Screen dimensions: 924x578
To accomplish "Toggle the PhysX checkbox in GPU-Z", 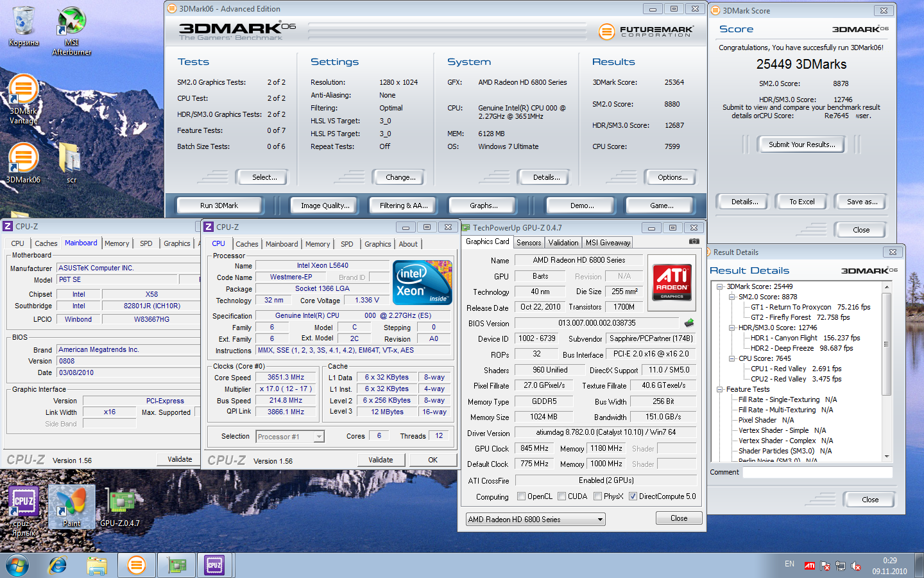I will tap(598, 496).
